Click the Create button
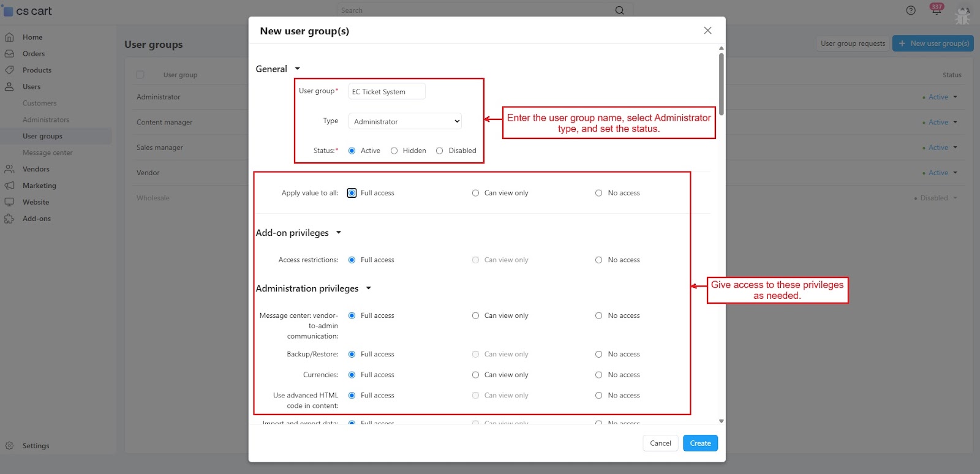The height and width of the screenshot is (474, 980). [700, 443]
